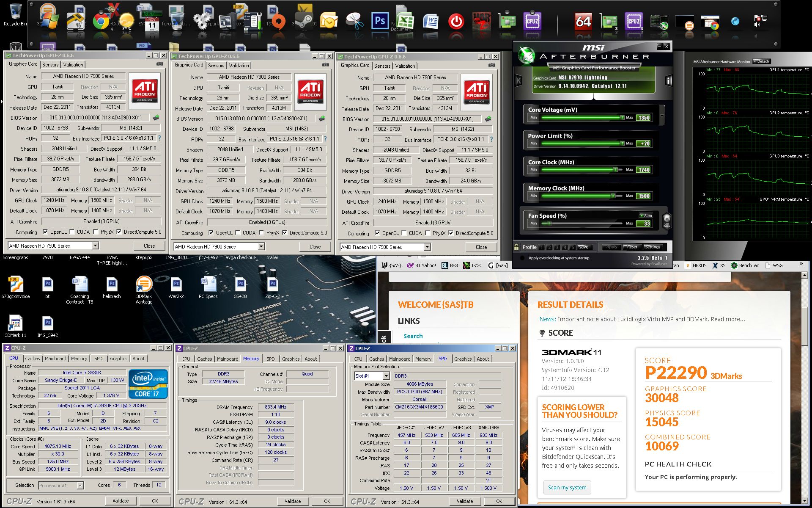Open the Processor #1 selection dropdown
This screenshot has width=812, height=508.
click(80, 485)
